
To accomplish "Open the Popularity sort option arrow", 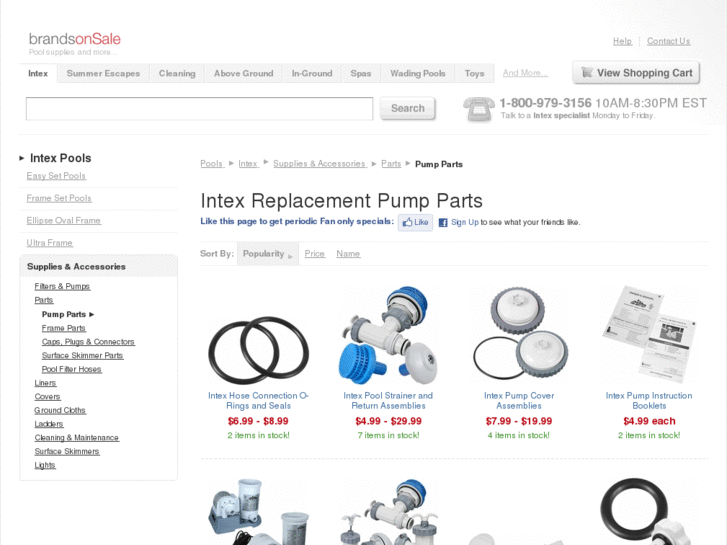I will coord(290,256).
